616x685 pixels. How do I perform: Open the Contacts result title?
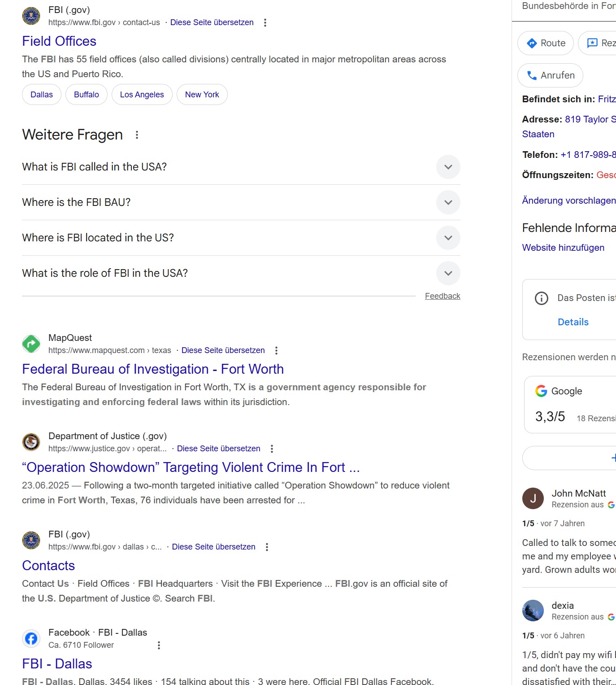(x=48, y=566)
